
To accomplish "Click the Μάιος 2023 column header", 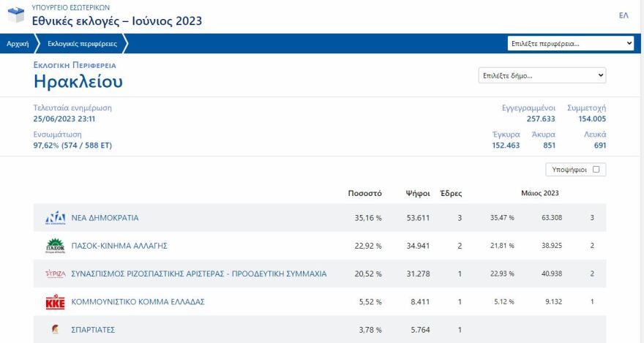I will (x=539, y=194).
